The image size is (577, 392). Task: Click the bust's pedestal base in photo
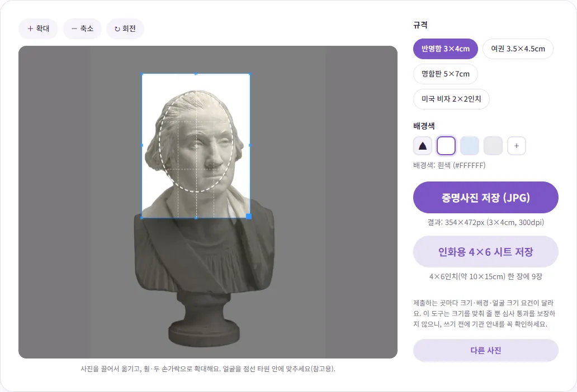point(204,332)
